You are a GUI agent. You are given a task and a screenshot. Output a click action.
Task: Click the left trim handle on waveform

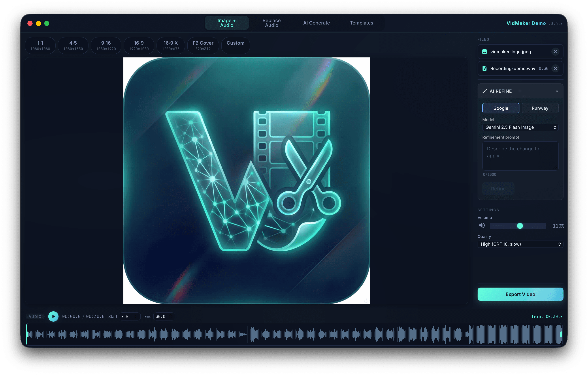point(27,334)
